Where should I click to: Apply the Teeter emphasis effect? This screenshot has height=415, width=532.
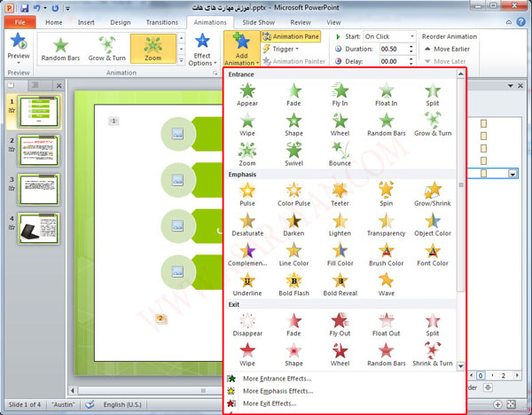340,194
